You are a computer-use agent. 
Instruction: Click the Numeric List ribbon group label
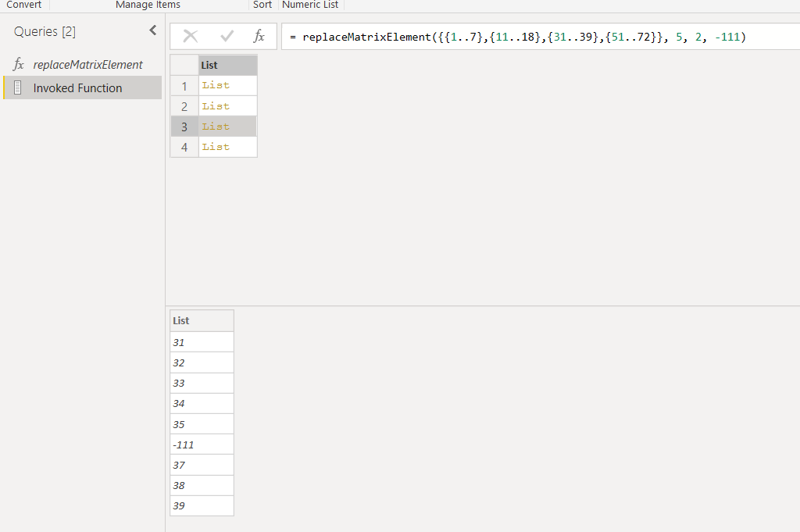[310, 5]
